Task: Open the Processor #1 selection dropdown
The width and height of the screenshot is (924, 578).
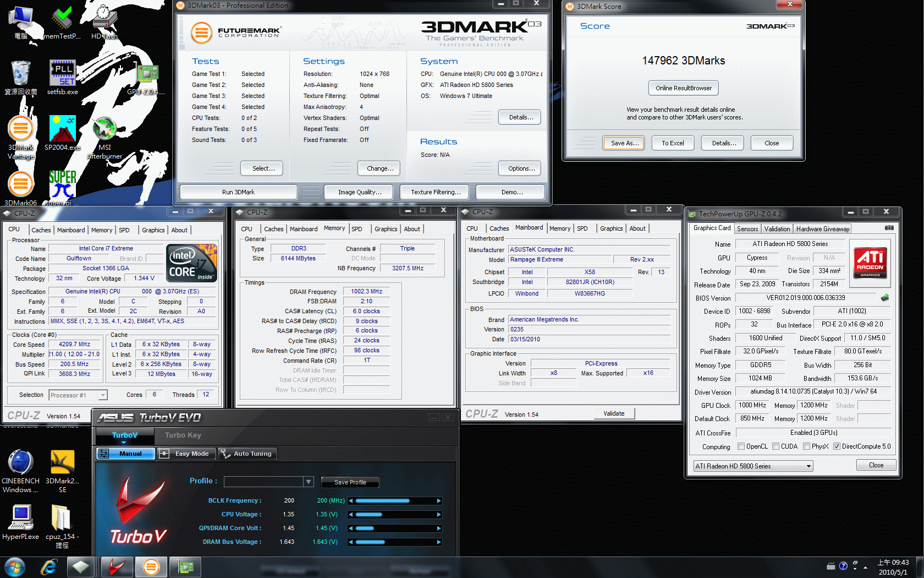Action: pyautogui.click(x=78, y=395)
